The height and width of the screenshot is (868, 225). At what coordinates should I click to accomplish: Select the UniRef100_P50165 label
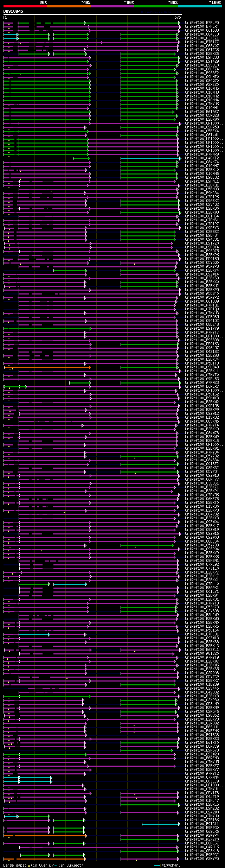(202, 259)
